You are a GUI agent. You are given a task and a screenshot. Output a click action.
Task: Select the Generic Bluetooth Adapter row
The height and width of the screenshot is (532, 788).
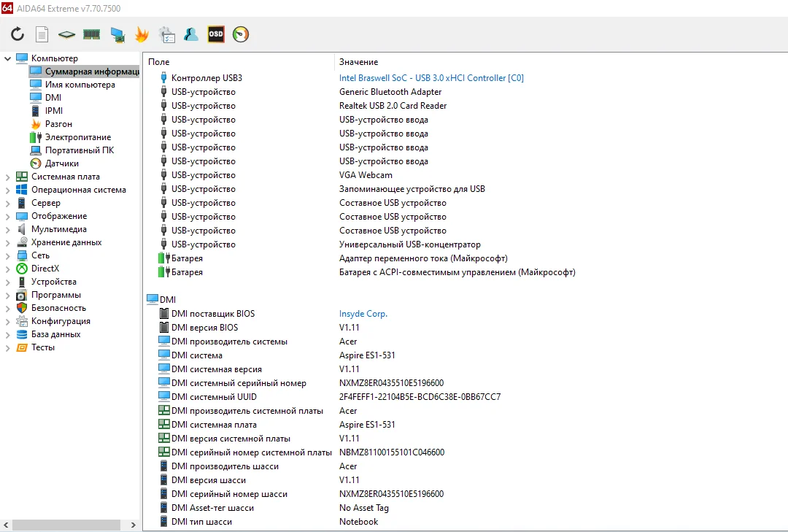click(x=466, y=92)
